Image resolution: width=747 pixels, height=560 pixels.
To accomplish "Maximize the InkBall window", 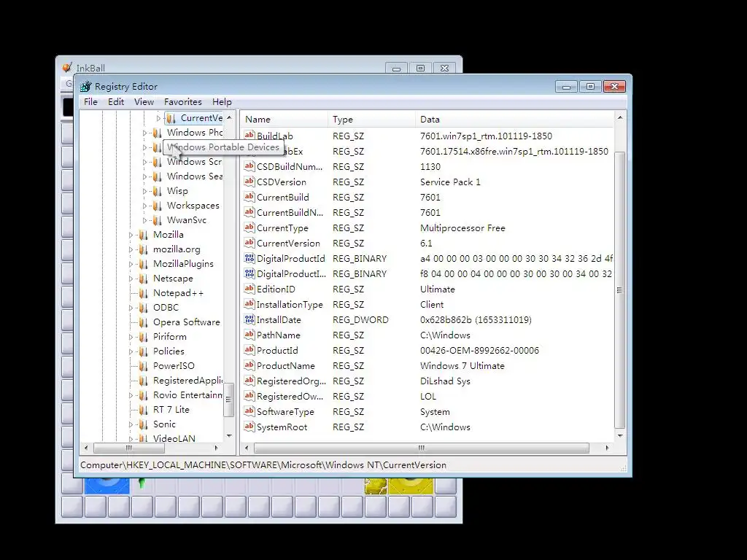I will click(420, 68).
